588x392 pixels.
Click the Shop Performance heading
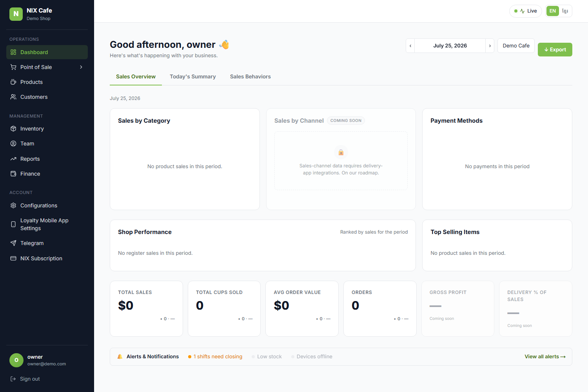coord(145,232)
